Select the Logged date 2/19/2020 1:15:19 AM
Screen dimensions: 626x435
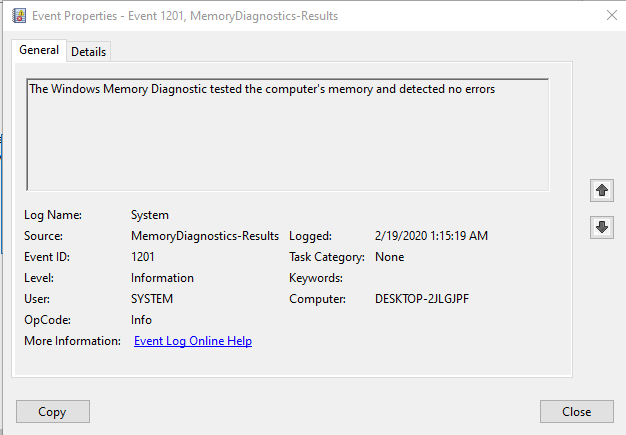tap(431, 236)
